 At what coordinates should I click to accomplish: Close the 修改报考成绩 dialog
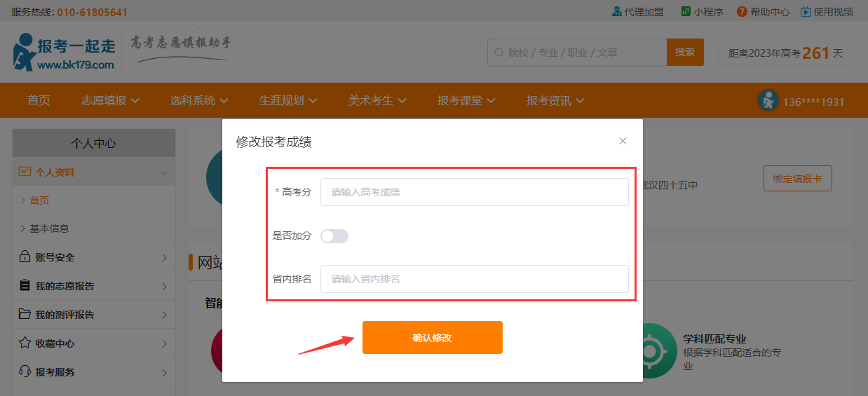[x=623, y=141]
